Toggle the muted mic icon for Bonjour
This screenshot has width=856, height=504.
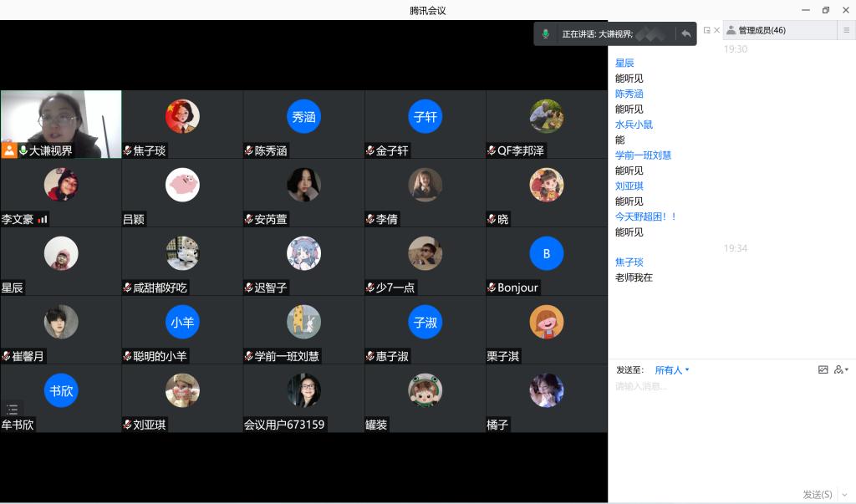(x=492, y=288)
